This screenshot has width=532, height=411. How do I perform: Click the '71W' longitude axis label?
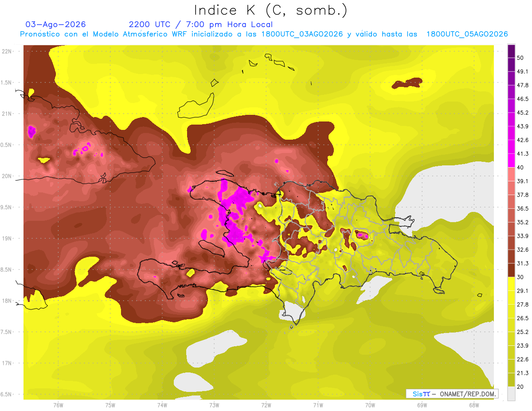click(318, 405)
